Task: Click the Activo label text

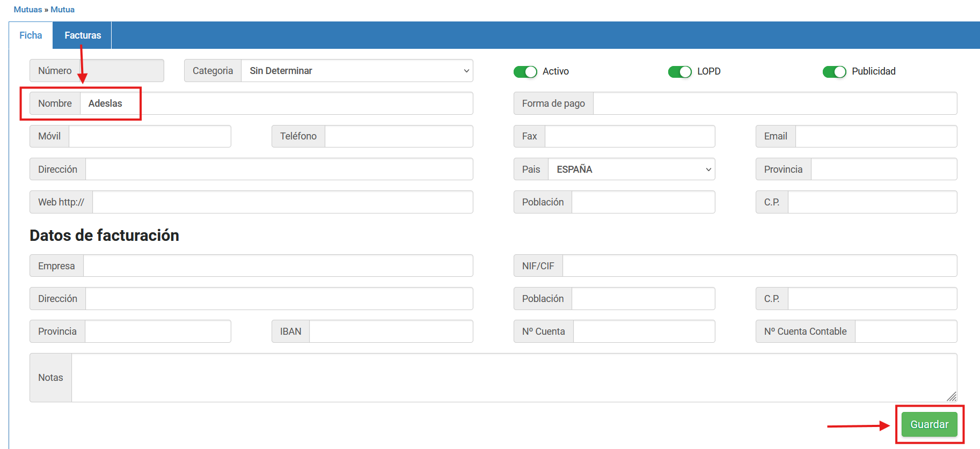Action: coord(555,71)
